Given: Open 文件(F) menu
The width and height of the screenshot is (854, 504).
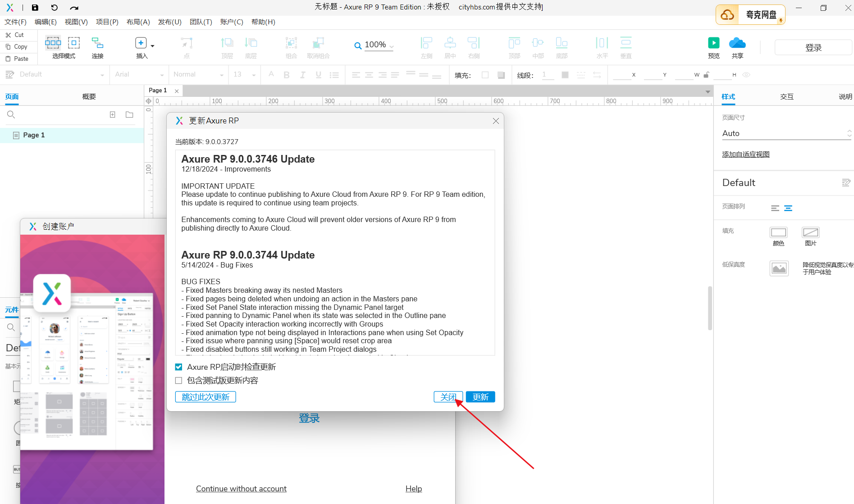Looking at the screenshot, I should 15,22.
